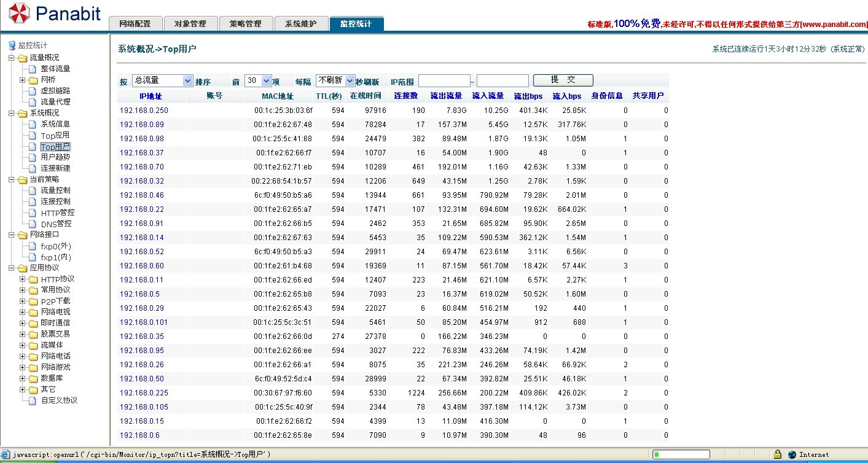Screen dimensions: 868x463
Task: Open the 对象管理 tab
Action: coord(190,23)
